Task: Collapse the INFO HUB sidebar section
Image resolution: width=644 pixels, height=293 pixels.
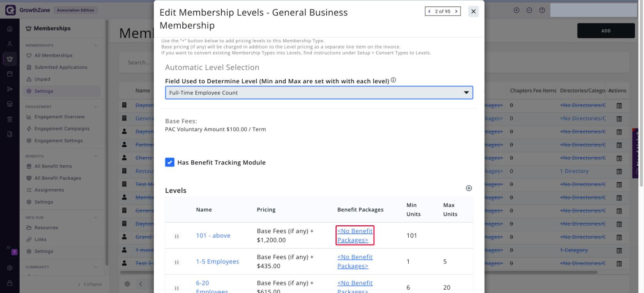Action: [96, 217]
